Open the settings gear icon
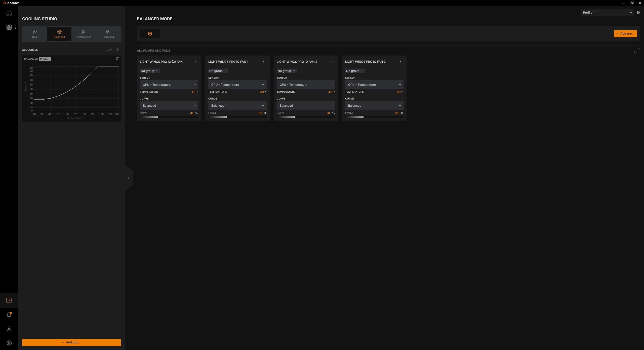This screenshot has height=350, width=644. [x=9, y=343]
